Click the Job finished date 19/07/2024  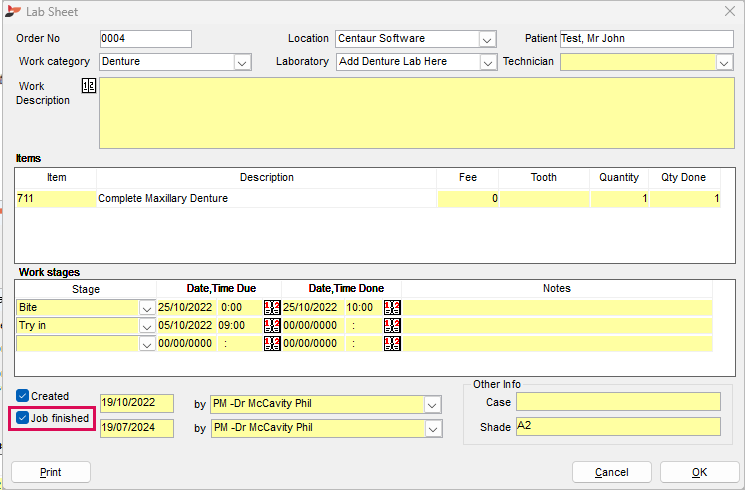(137, 428)
